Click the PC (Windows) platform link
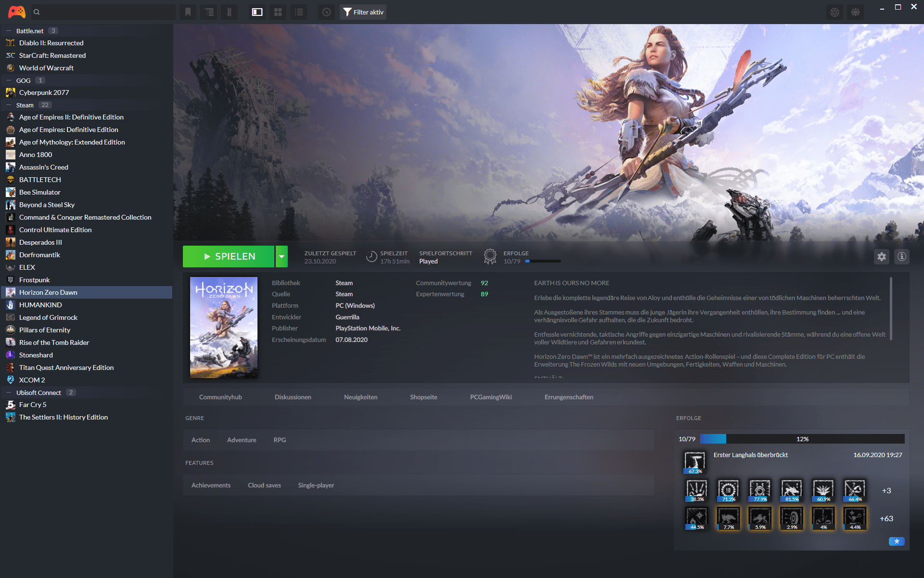 (355, 305)
